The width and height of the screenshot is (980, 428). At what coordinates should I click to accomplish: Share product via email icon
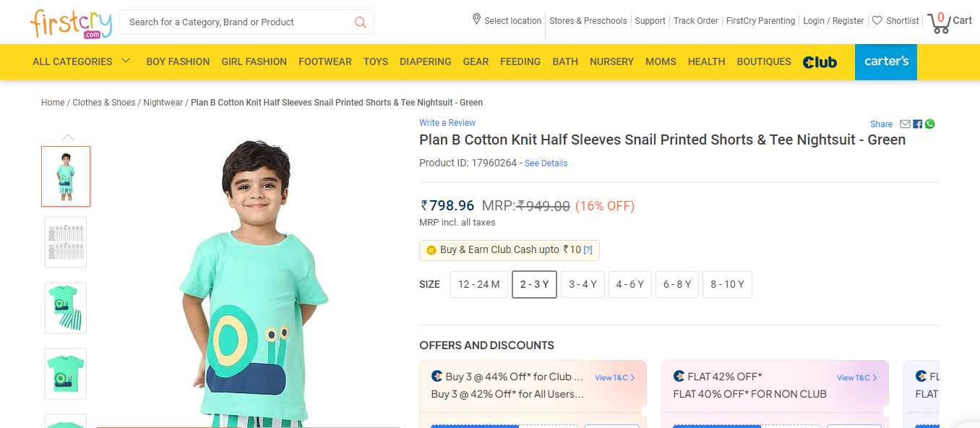click(x=905, y=124)
